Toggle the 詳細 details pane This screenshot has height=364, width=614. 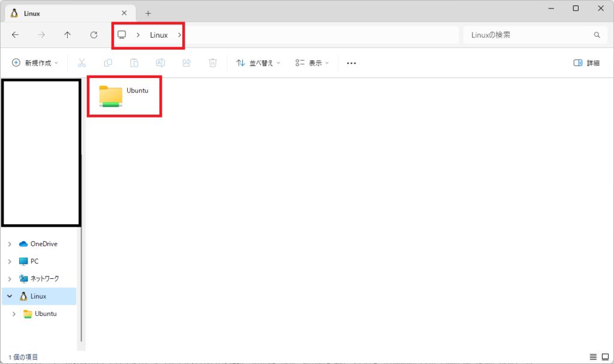[x=586, y=63]
